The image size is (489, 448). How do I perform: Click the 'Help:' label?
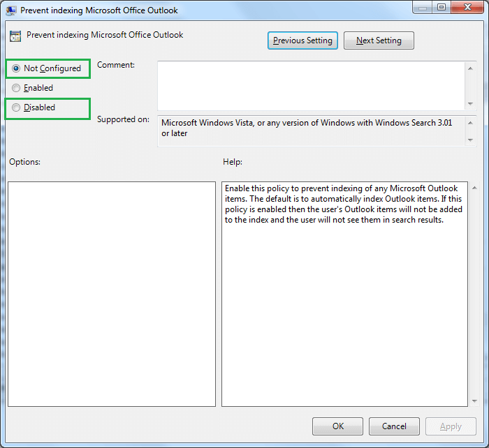(x=233, y=162)
